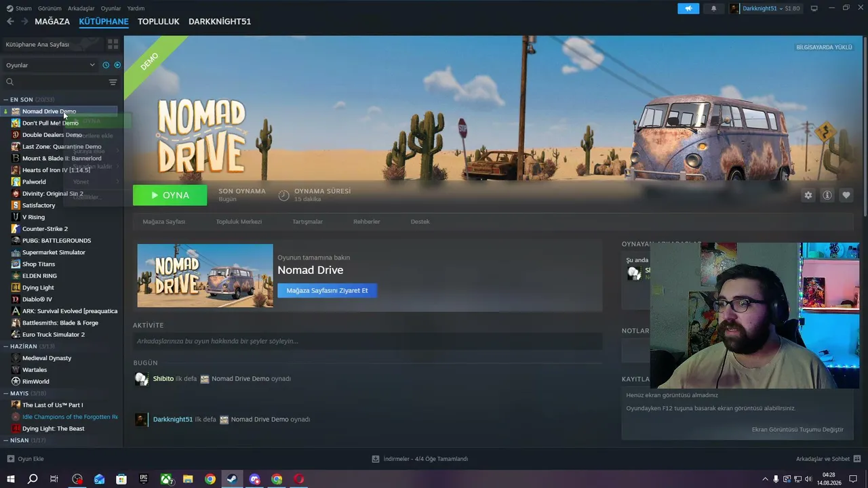Switch library to grid collections view
The image size is (868, 488).
113,44
